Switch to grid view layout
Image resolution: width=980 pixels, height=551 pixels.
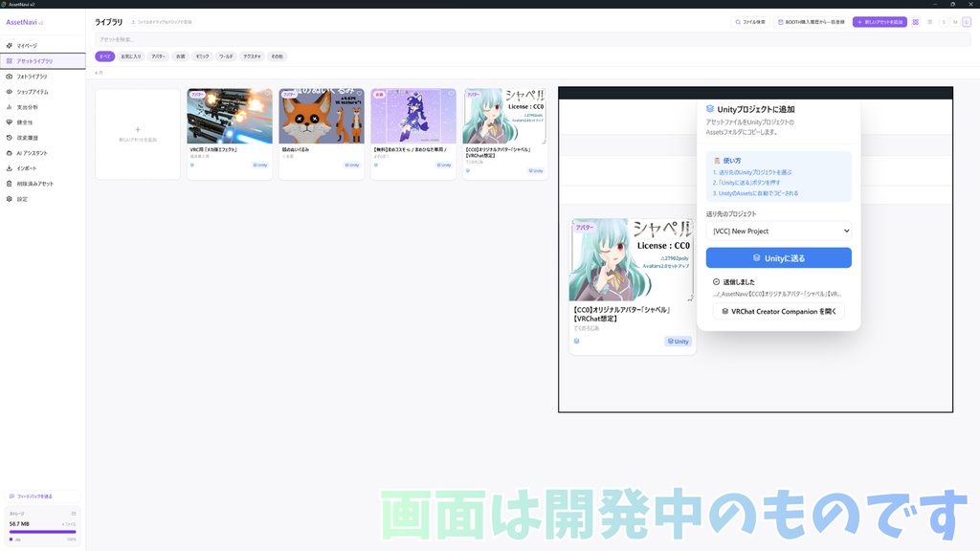point(915,21)
